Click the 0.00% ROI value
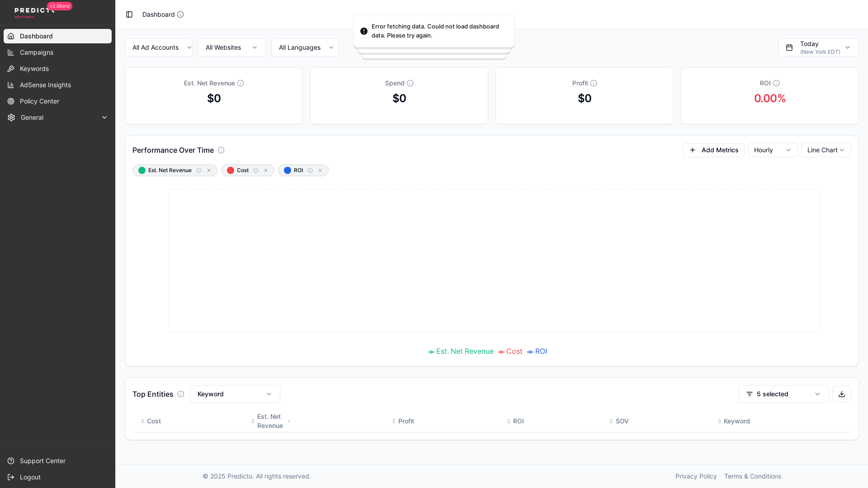The height and width of the screenshot is (488, 868). (x=770, y=99)
